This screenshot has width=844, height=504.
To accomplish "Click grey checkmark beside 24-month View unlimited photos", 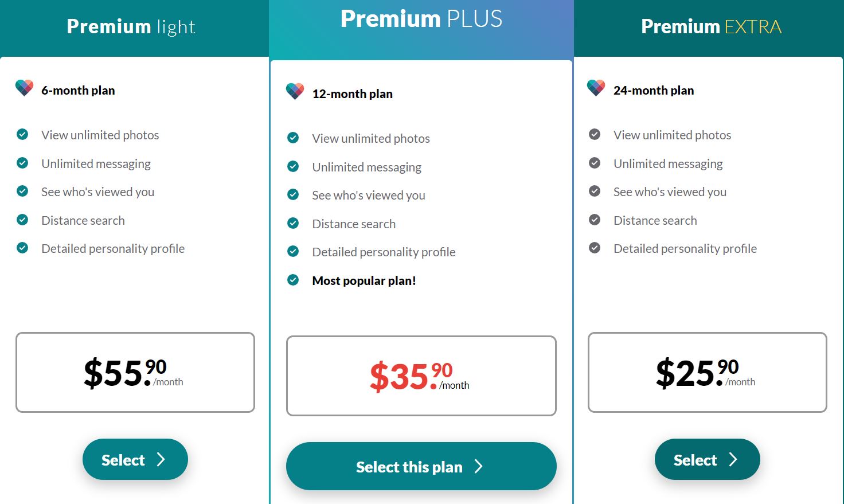I will pyautogui.click(x=595, y=134).
